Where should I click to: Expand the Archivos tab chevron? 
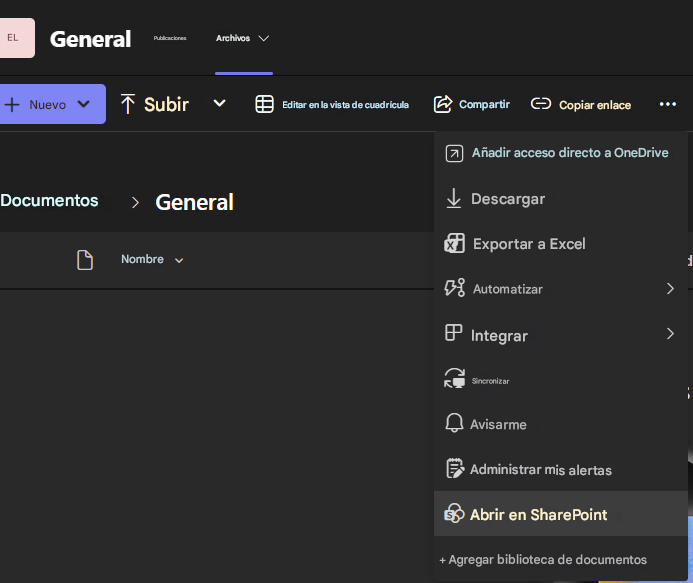point(264,38)
